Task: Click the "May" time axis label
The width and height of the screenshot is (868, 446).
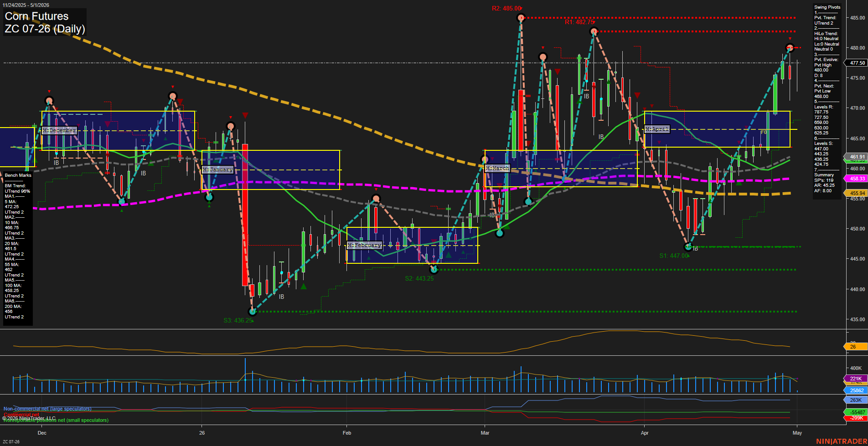Action: point(797,433)
